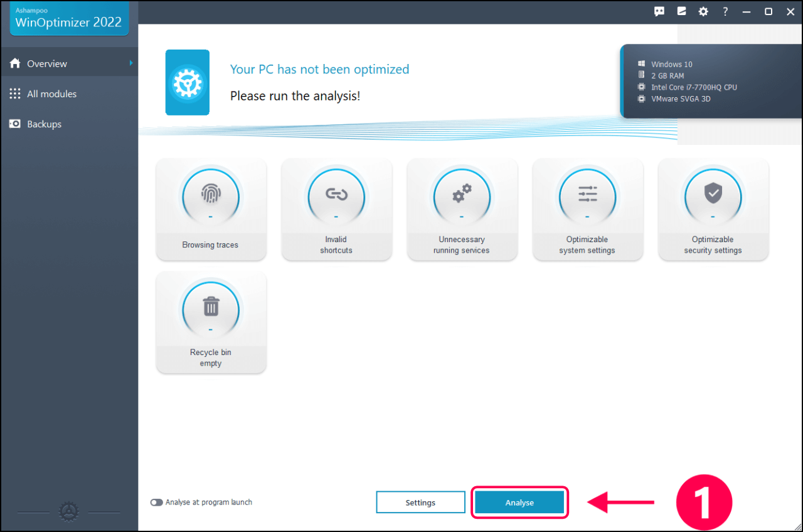Close the WinOptimizer window

click(790, 11)
